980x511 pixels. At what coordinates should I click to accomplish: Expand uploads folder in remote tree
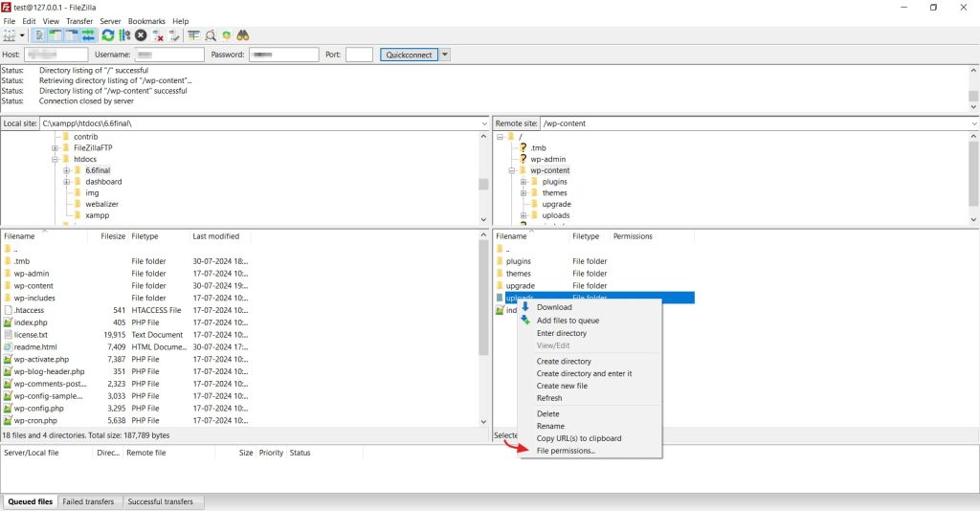(523, 215)
